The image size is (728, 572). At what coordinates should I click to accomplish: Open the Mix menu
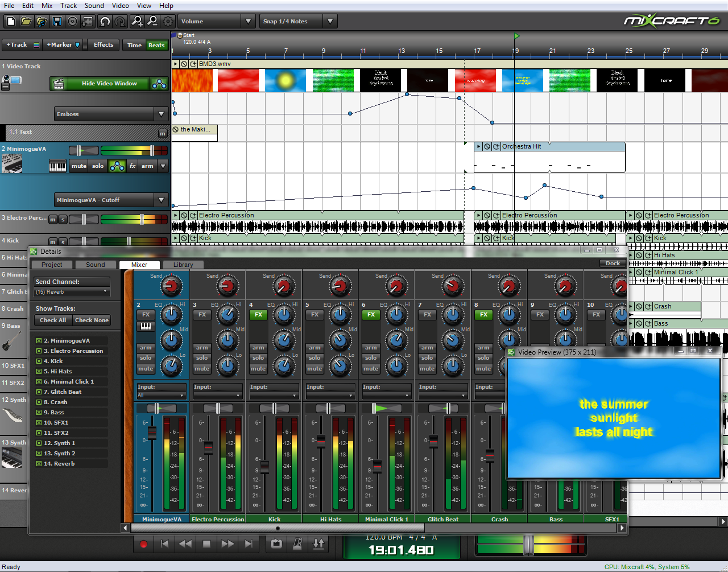pos(47,6)
